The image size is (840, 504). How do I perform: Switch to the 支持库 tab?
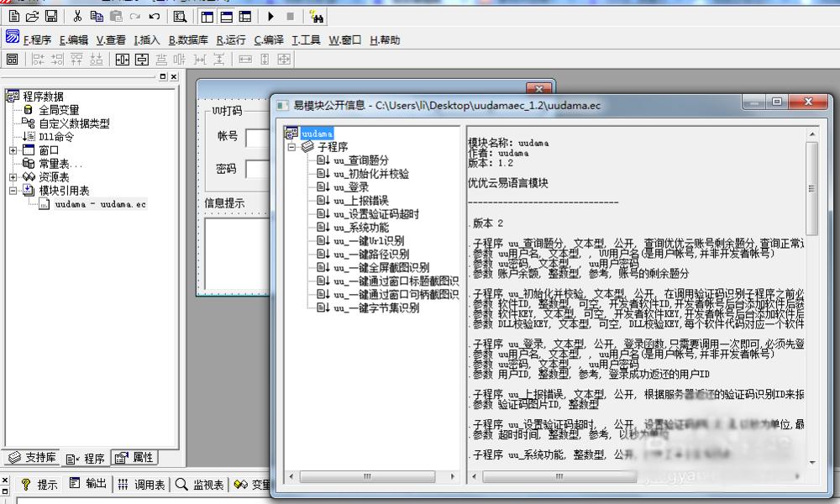click(33, 458)
